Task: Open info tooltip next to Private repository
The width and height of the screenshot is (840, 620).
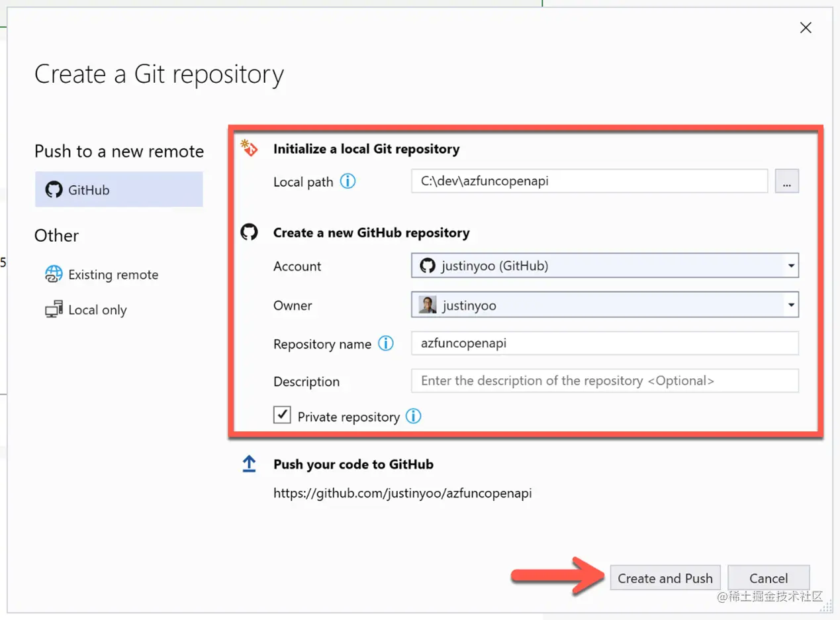Action: 414,417
